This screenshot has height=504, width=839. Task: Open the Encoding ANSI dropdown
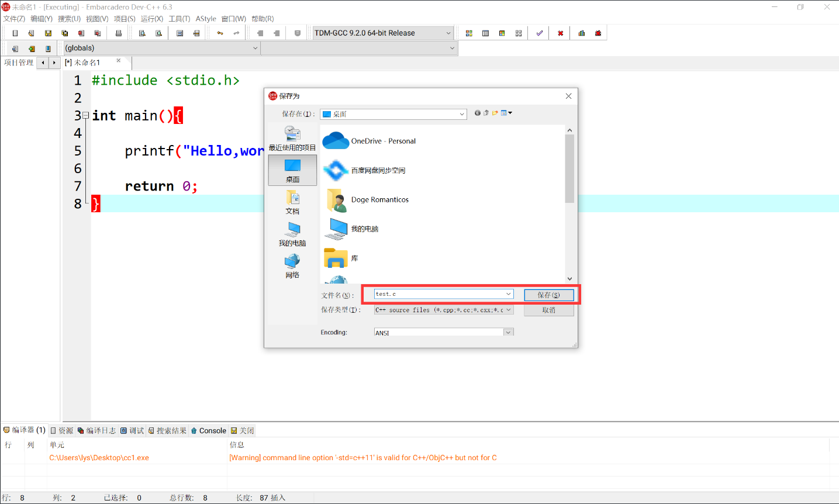(508, 332)
